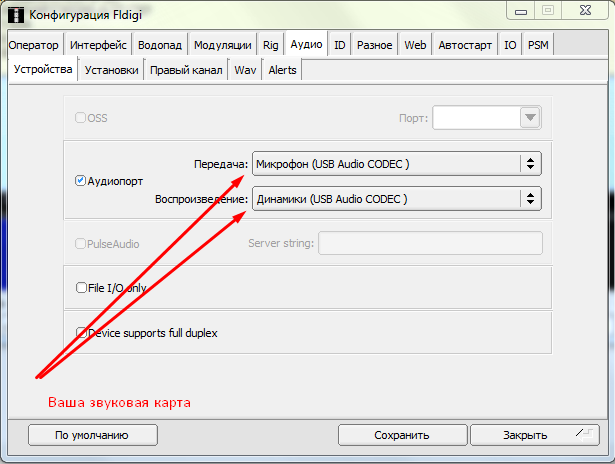Expand the Порт dropdown arrow

click(x=529, y=118)
